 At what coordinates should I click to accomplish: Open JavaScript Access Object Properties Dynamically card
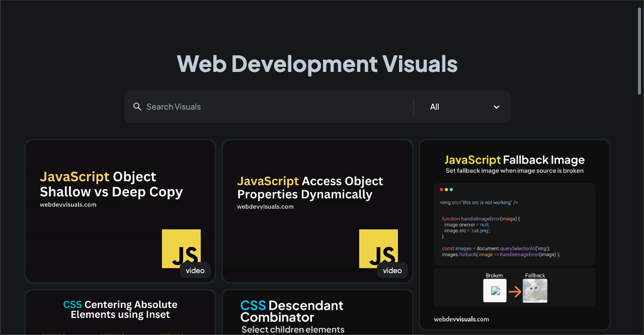[x=317, y=211]
